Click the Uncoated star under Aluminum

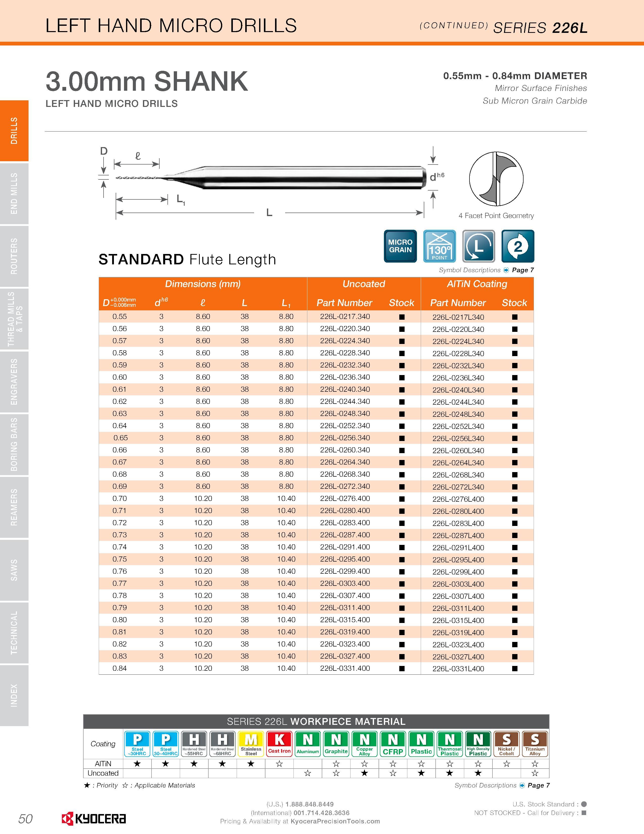pyautogui.click(x=308, y=773)
